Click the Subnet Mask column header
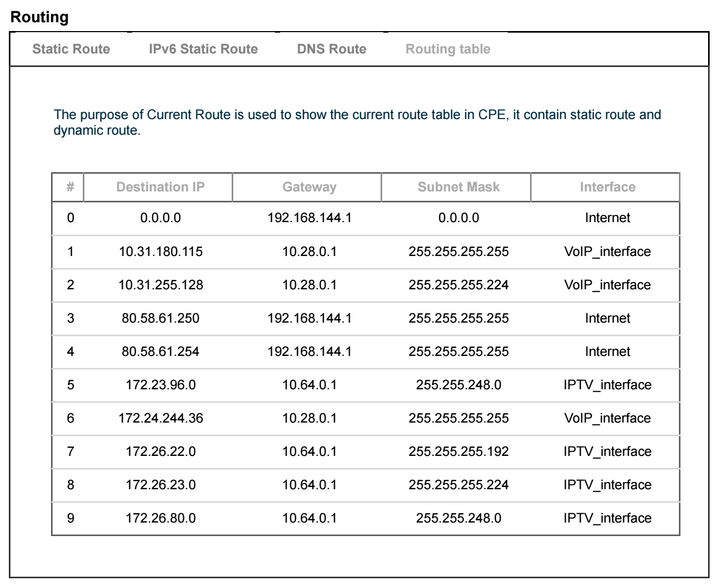 458,187
